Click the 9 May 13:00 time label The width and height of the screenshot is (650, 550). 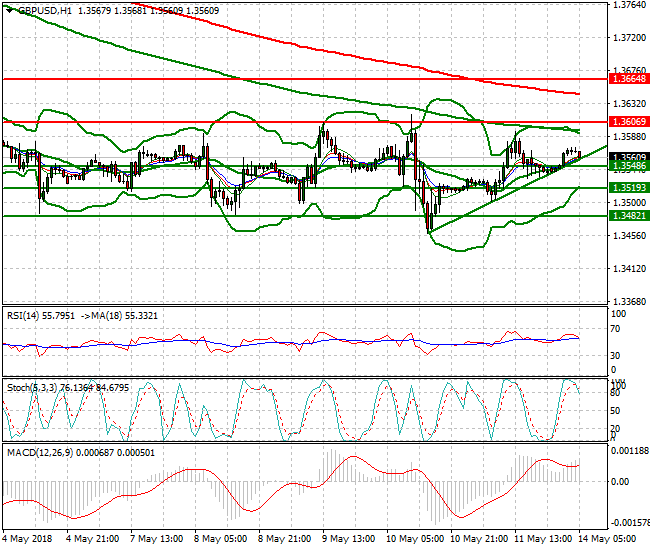[349, 539]
